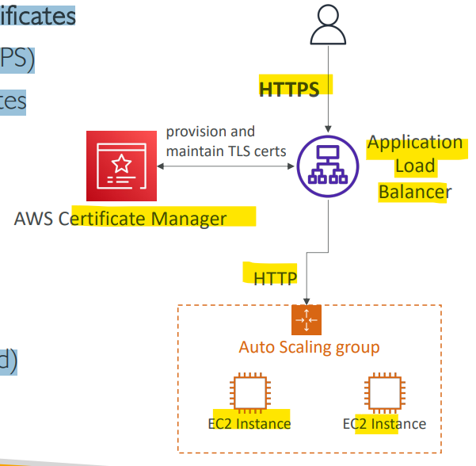Click the right EC2 Instance chip icon

tap(385, 393)
